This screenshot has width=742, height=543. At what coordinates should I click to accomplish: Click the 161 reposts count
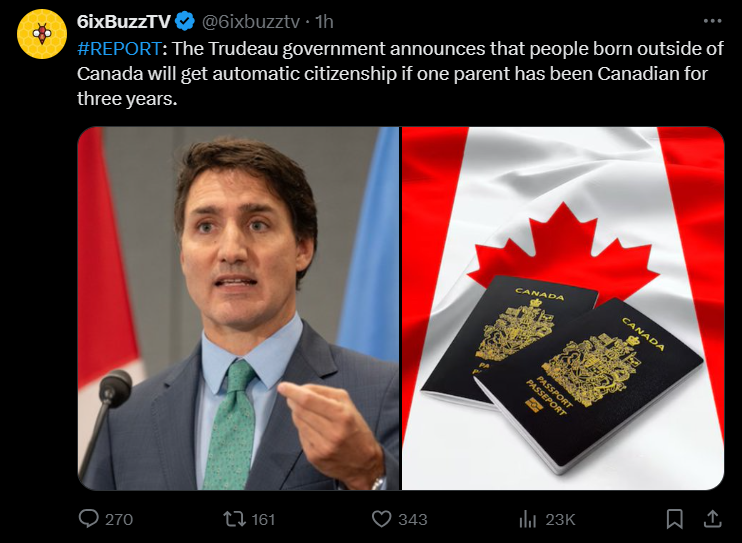coord(262,519)
